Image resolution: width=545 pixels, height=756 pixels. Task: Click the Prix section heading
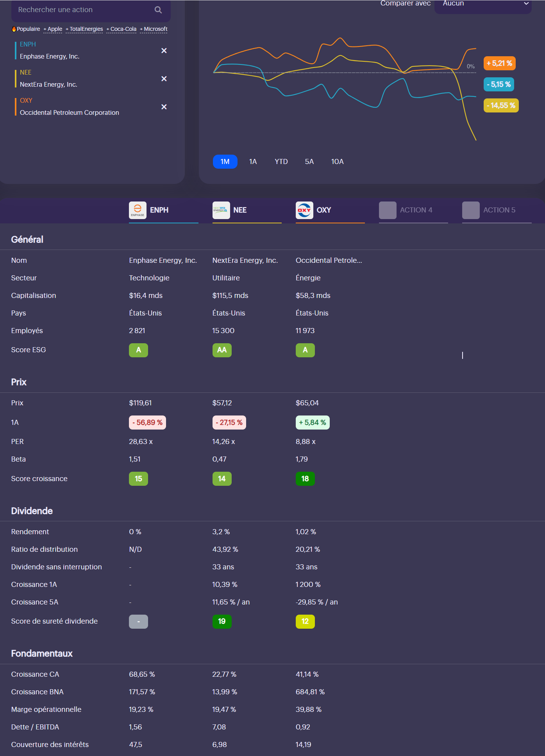19,382
